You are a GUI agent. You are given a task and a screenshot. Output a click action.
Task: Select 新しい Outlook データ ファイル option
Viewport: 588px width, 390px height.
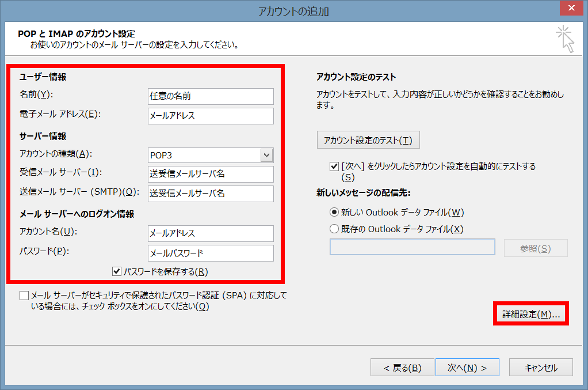click(x=334, y=213)
